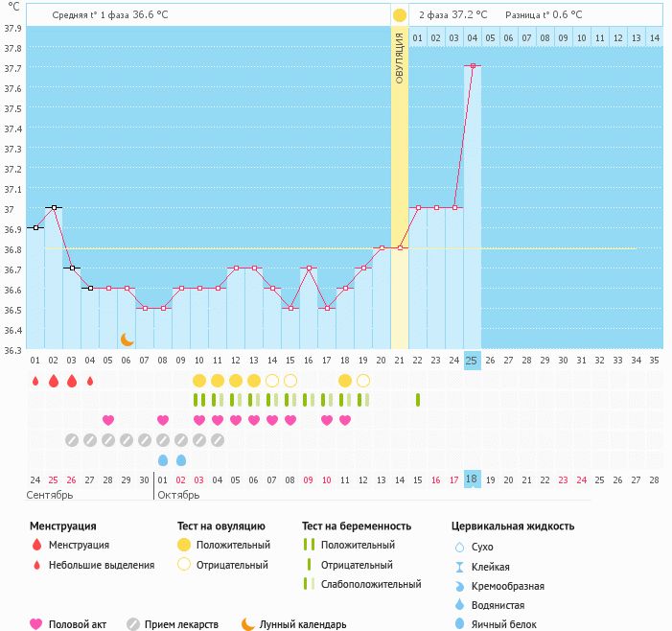Viewport: 672px width, 631px height.
Task: Click phase-two day 01 header cell
Action: [417, 37]
